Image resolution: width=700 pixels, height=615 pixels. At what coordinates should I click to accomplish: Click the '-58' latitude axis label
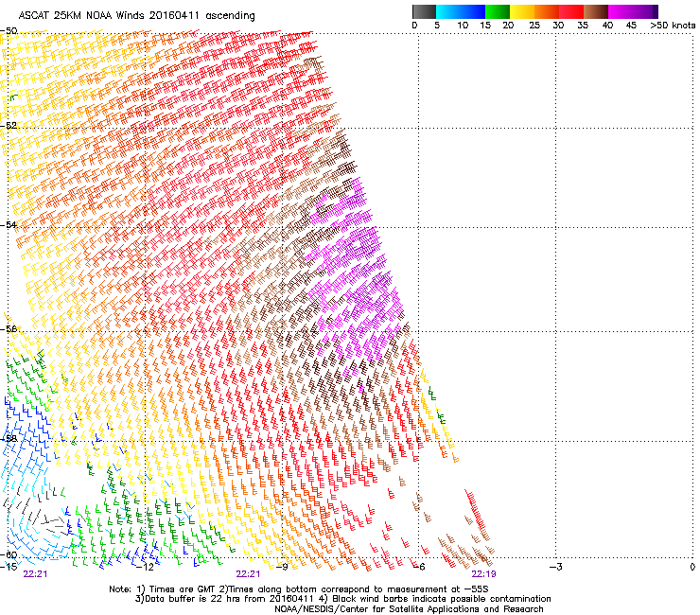9,438
